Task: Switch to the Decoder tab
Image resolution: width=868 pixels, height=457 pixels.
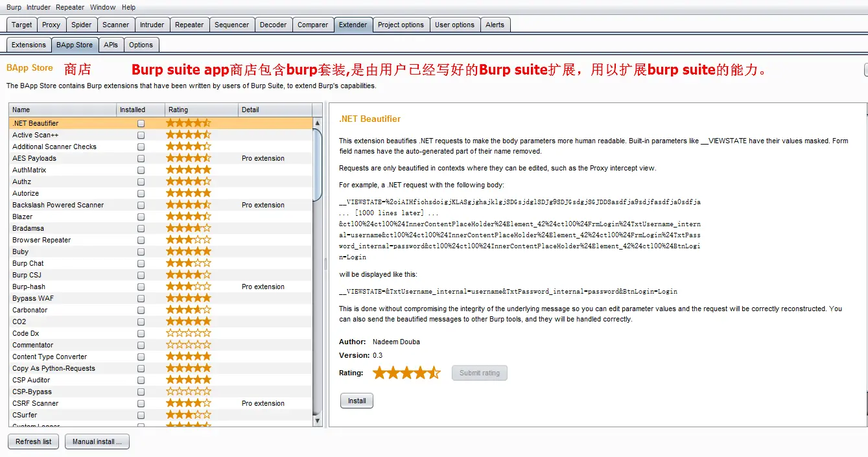Action: point(274,25)
